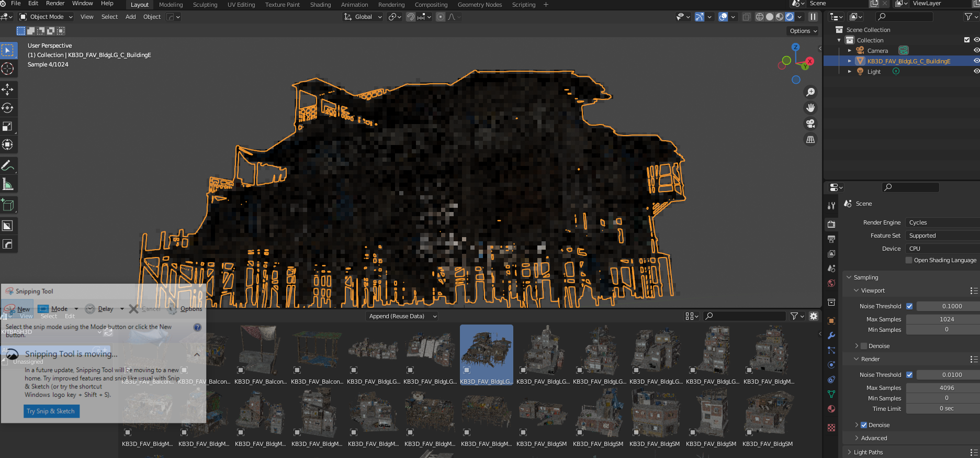Select the Scale tool
980x458 pixels.
[x=8, y=126]
